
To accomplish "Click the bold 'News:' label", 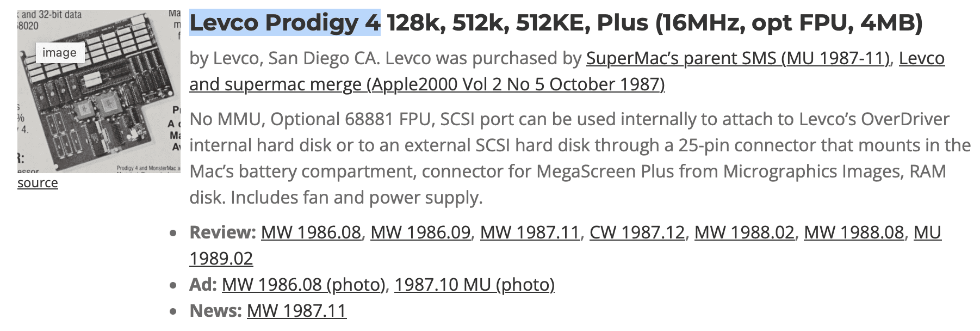I will click(x=215, y=311).
